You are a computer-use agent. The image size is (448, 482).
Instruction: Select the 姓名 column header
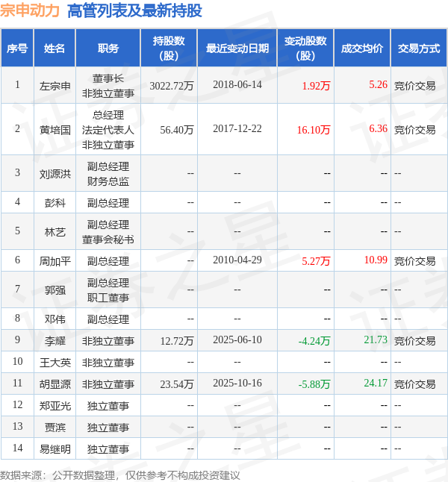(x=55, y=48)
